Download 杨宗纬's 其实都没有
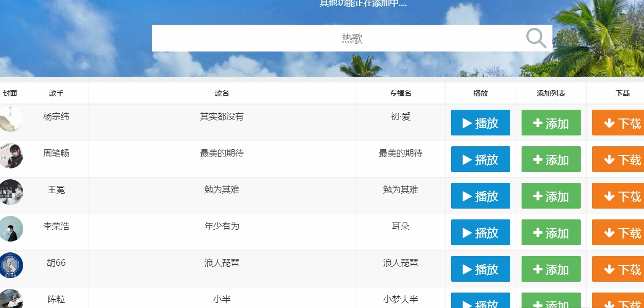Viewport: 644px width, 308px height. point(618,123)
